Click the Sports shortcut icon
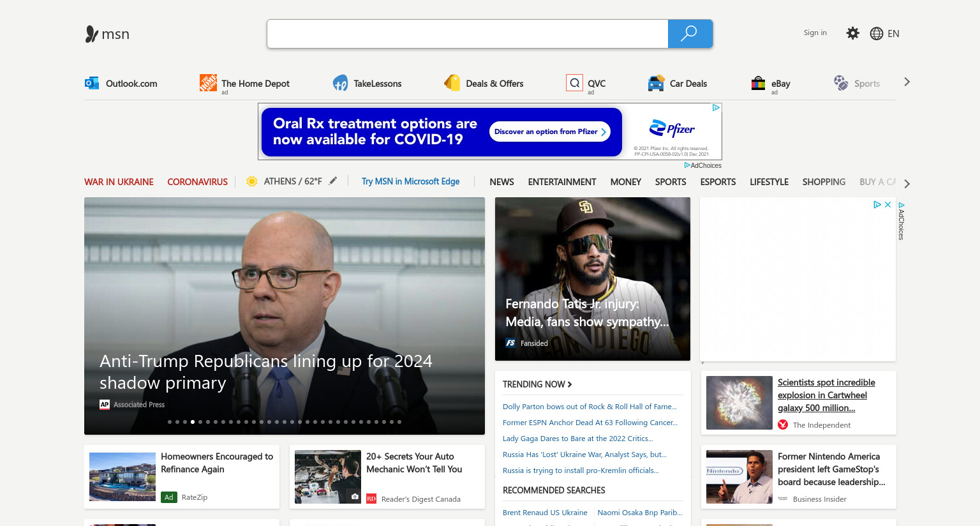Image resolution: width=980 pixels, height=526 pixels. [x=841, y=83]
